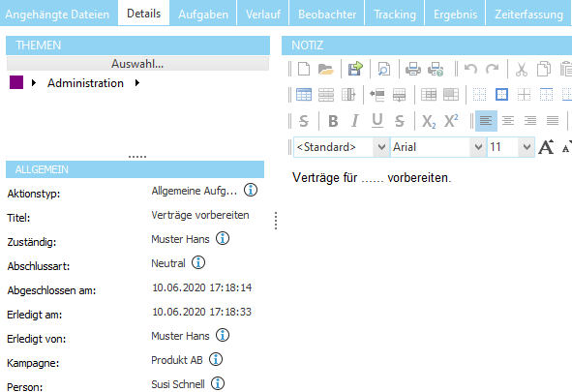Switch to the Angehängte Dateien tab

57,14
